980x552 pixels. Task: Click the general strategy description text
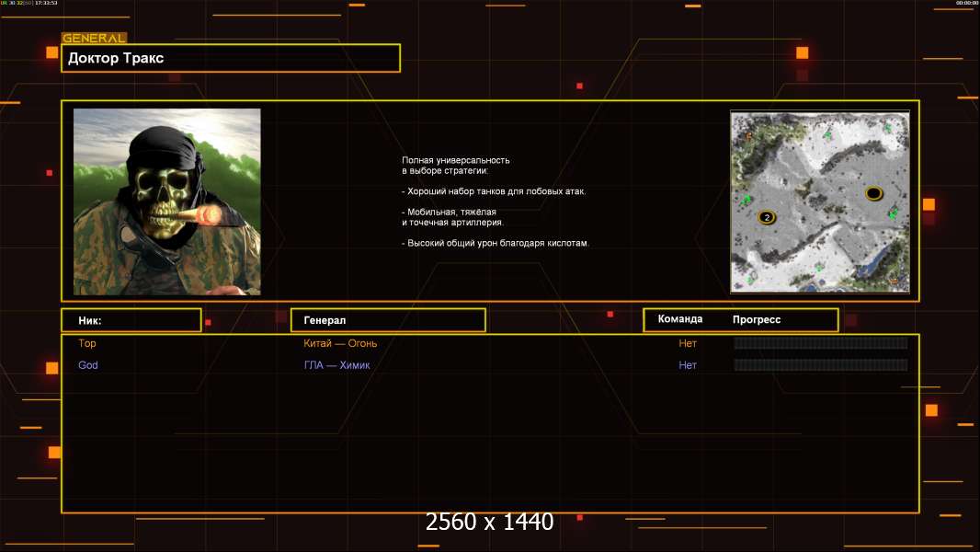point(495,201)
